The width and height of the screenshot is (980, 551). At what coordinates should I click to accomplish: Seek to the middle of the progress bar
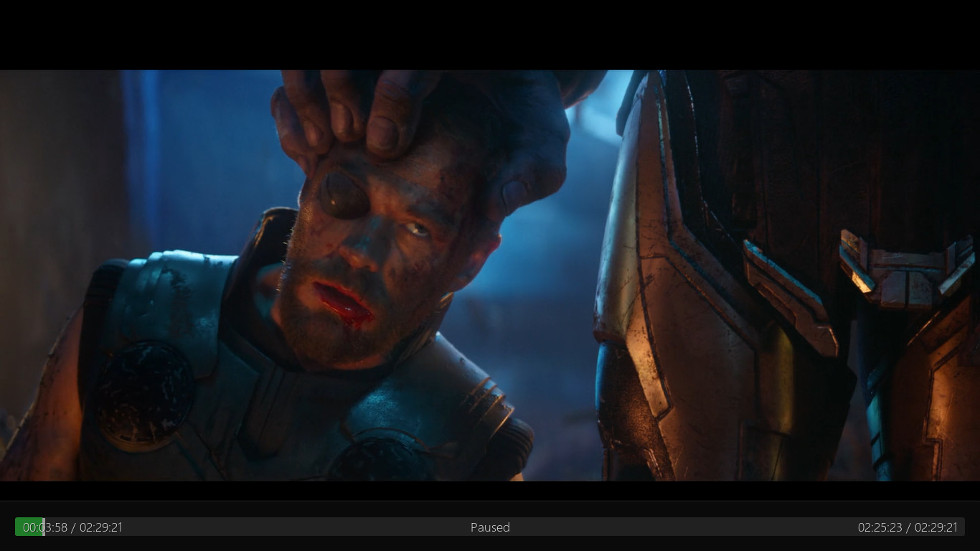click(490, 527)
